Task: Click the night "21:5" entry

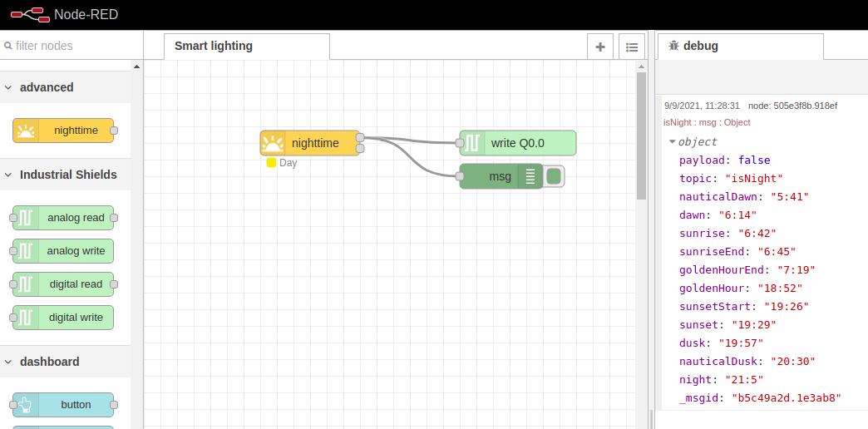Action: point(722,379)
